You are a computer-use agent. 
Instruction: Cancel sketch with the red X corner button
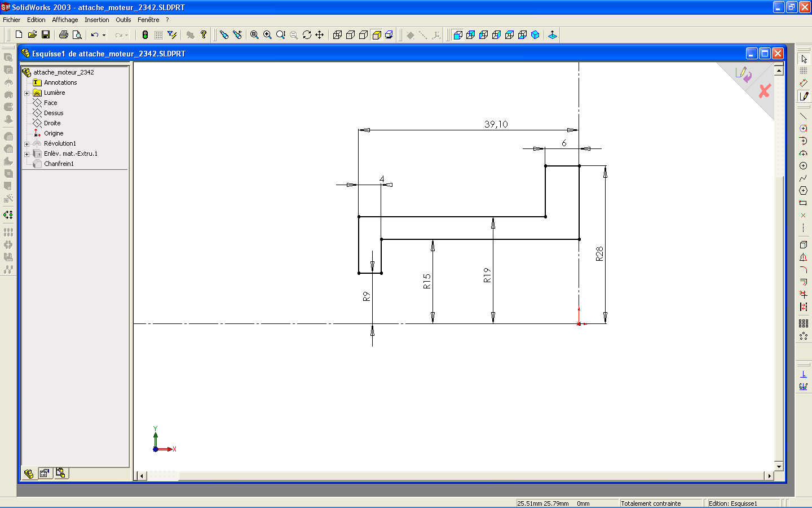765,91
